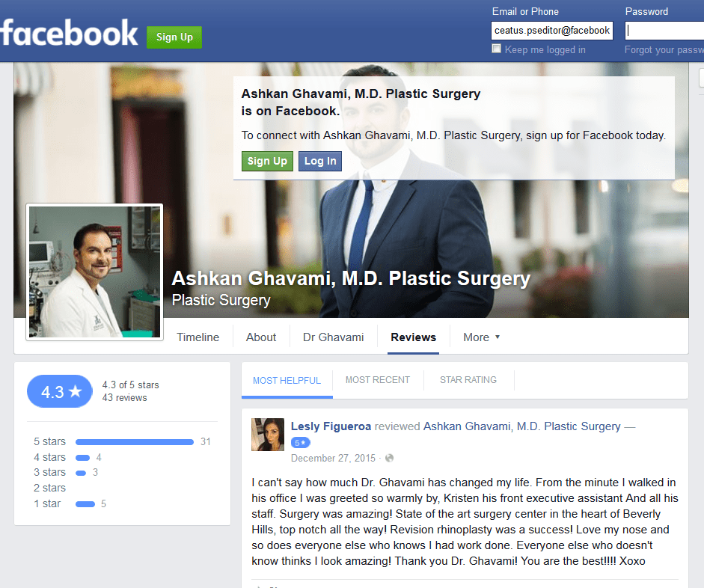This screenshot has height=588, width=704.
Task: Filter reviews by the 4 stars bar
Action: (x=82, y=458)
